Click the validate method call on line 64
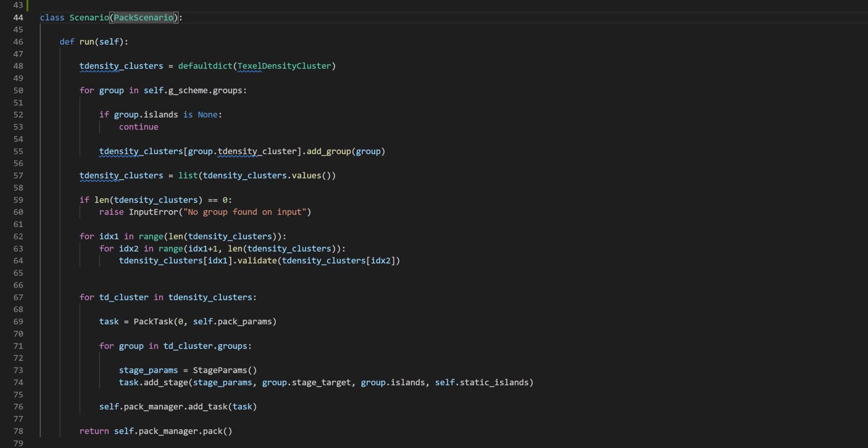The height and width of the screenshot is (448, 868). coord(257,261)
